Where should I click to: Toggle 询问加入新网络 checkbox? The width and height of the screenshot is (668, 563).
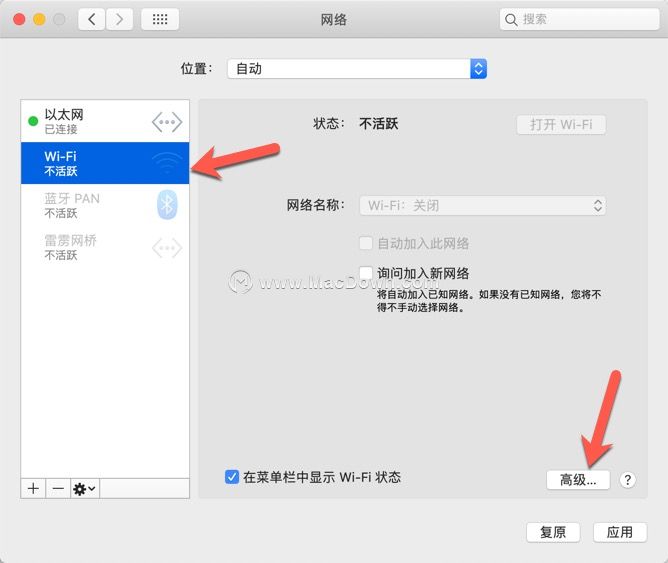point(366,273)
